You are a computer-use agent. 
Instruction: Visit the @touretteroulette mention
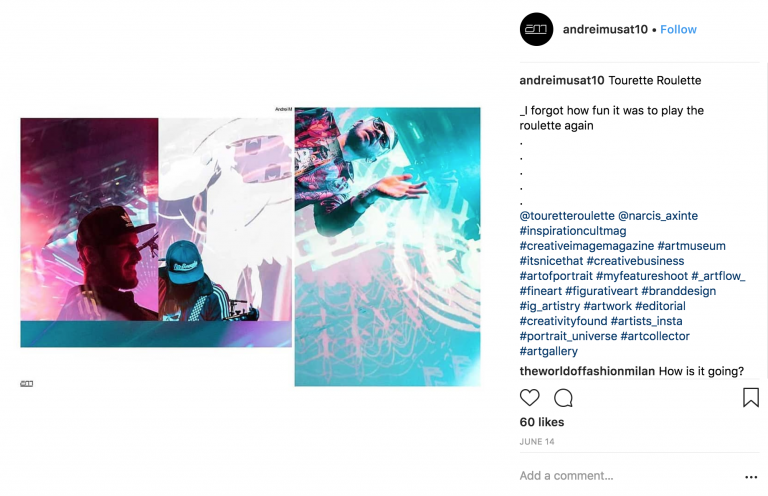(567, 216)
